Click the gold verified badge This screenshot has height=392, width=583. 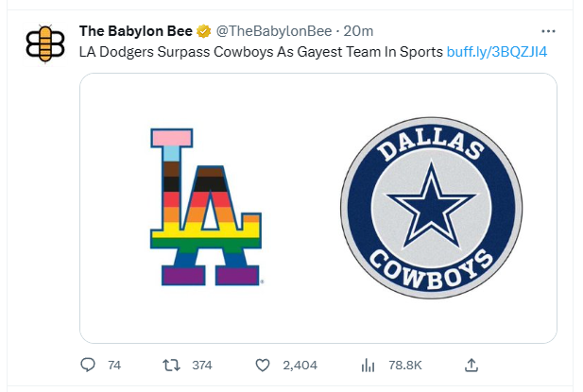[204, 31]
